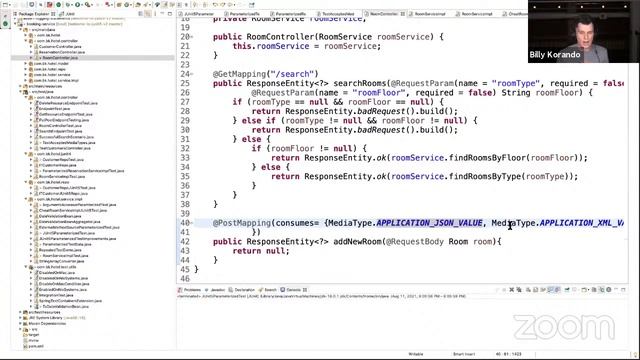This screenshot has height=360, width=640.
Task: Click the Remove Launch X icon in Console
Action: pos(511,290)
